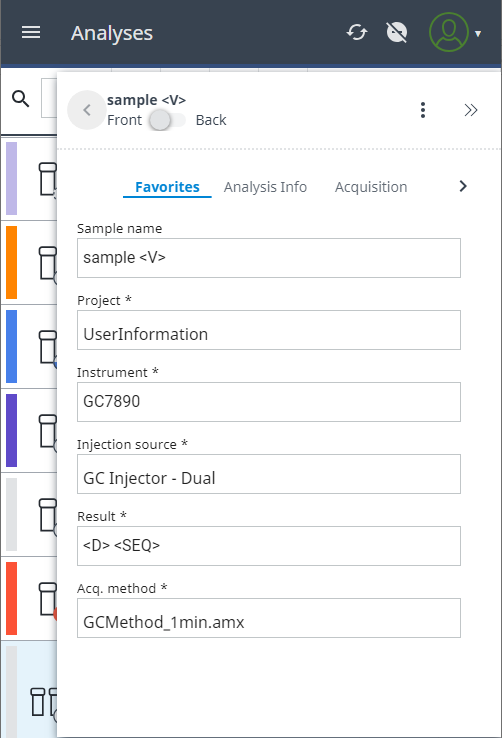The height and width of the screenshot is (738, 502).
Task: Open the green user profile avatar
Action: 448,32
